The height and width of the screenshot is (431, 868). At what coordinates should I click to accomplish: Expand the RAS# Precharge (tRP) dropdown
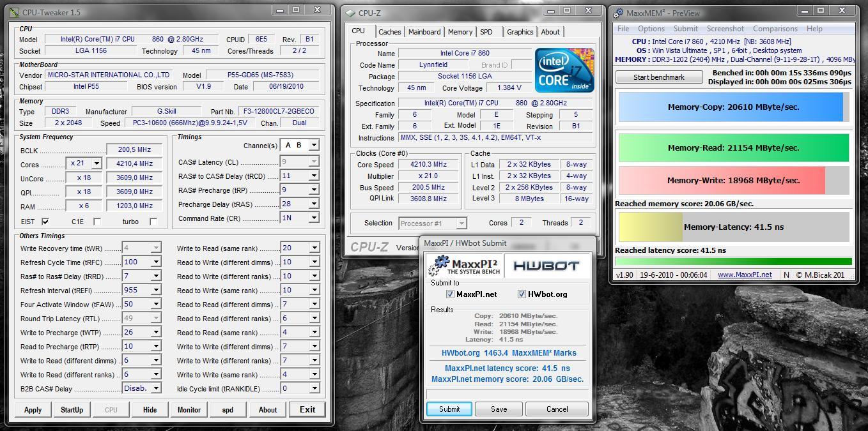313,190
